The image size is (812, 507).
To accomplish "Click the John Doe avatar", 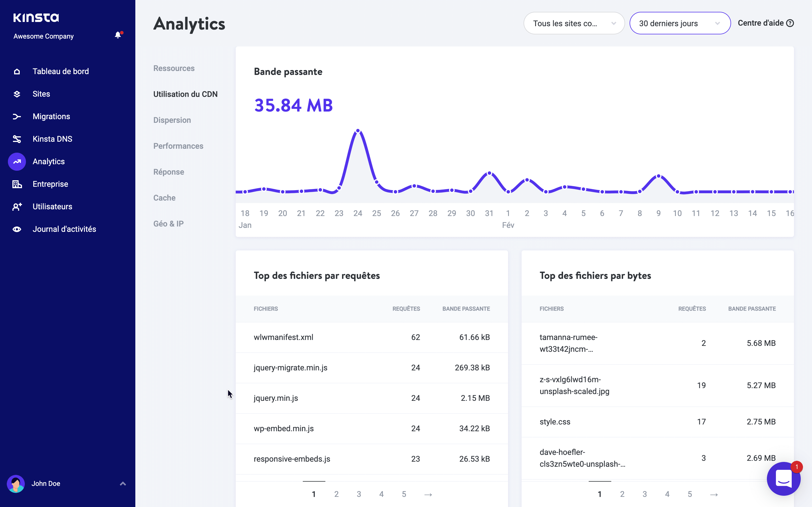I will pyautogui.click(x=16, y=484).
